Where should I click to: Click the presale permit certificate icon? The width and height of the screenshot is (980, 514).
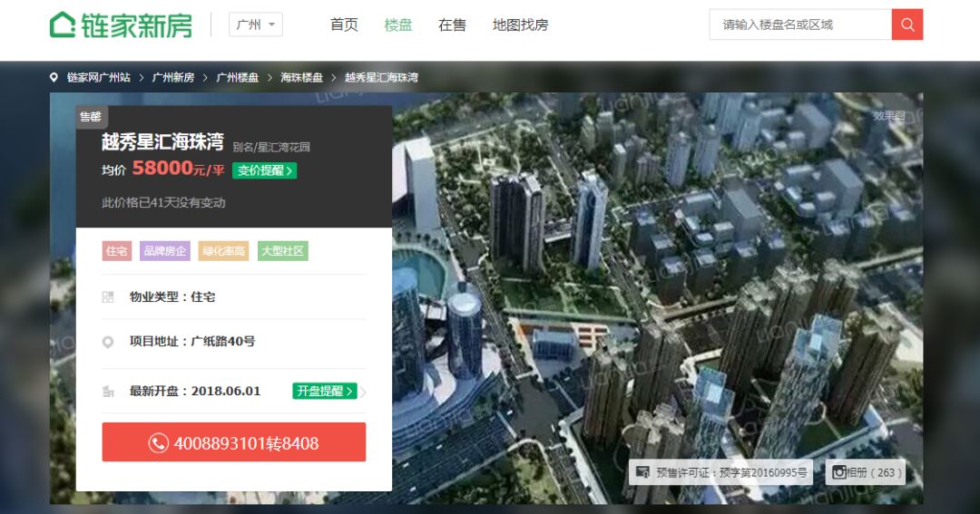(642, 472)
